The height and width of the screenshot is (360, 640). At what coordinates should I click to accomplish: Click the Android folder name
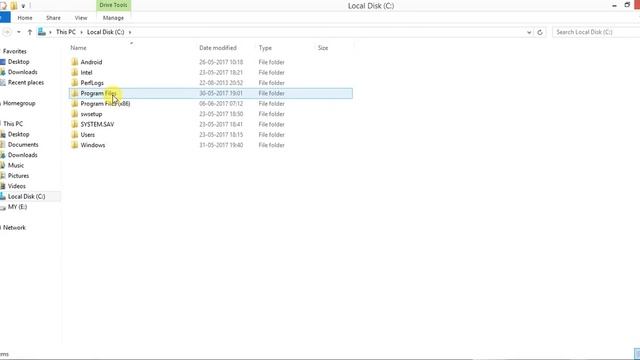[91, 62]
